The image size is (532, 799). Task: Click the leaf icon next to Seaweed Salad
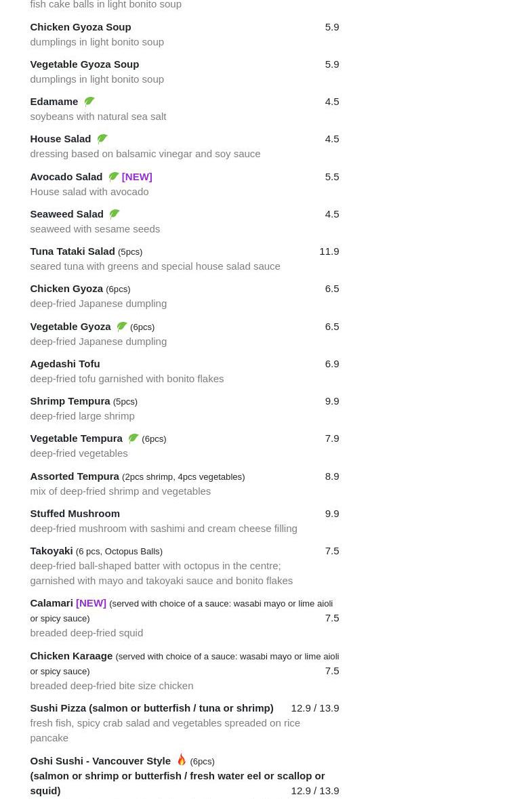(x=114, y=214)
